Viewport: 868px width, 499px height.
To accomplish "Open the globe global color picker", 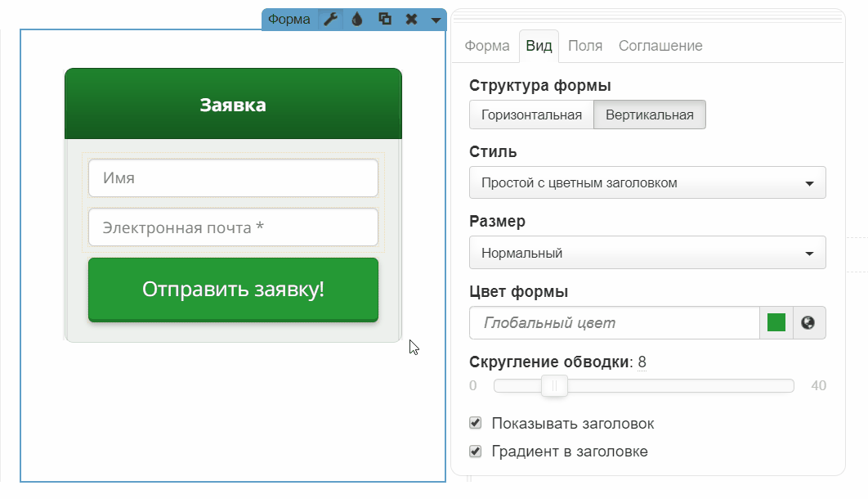I will (809, 322).
